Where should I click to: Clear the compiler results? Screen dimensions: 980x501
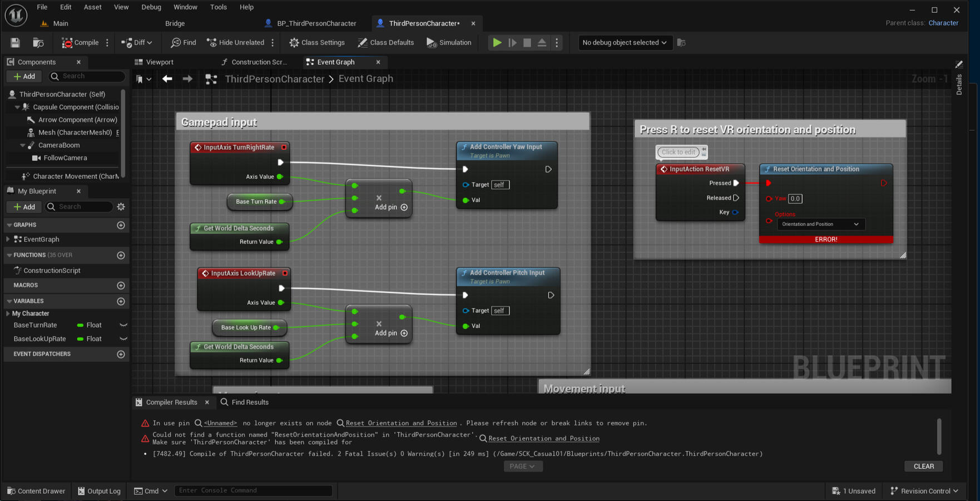click(x=923, y=466)
